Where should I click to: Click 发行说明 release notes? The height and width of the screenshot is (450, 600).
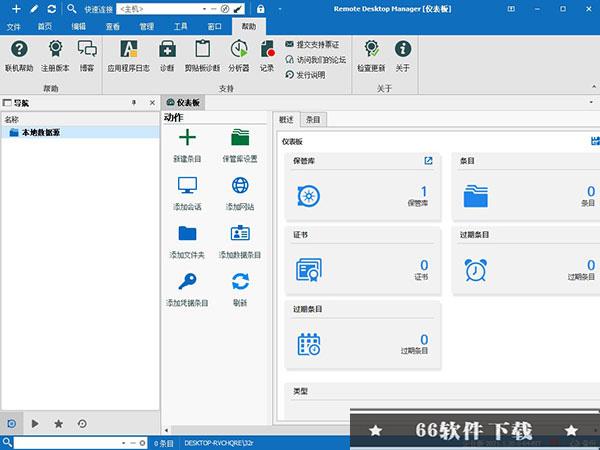[x=305, y=75]
